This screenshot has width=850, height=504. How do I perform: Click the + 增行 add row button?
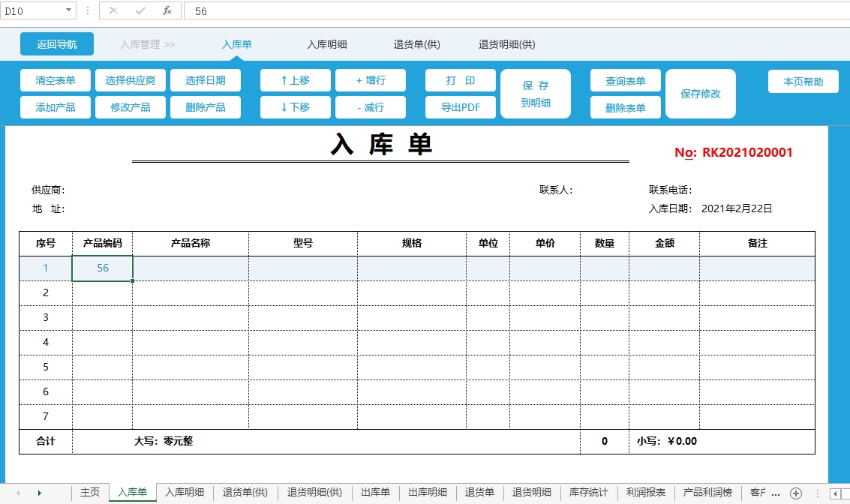[371, 80]
